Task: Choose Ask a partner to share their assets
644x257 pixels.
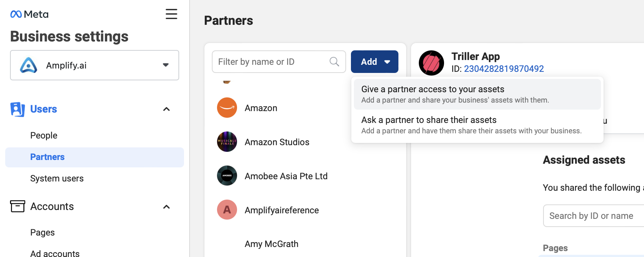Action: click(477, 125)
